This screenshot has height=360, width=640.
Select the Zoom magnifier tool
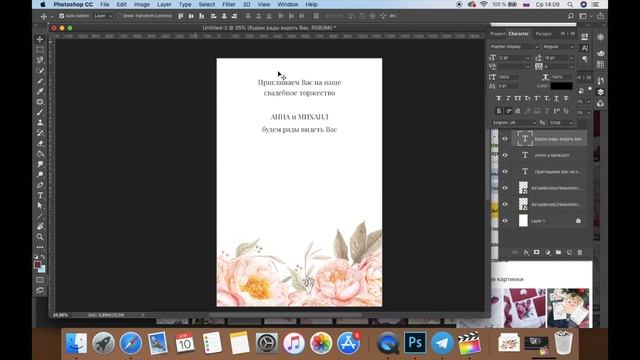tap(40, 237)
